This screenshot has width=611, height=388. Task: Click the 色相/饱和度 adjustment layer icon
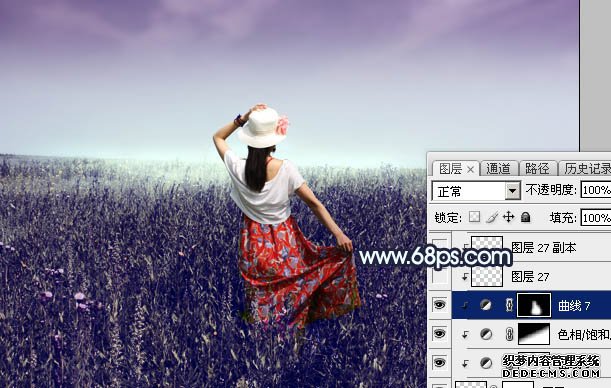tap(486, 334)
